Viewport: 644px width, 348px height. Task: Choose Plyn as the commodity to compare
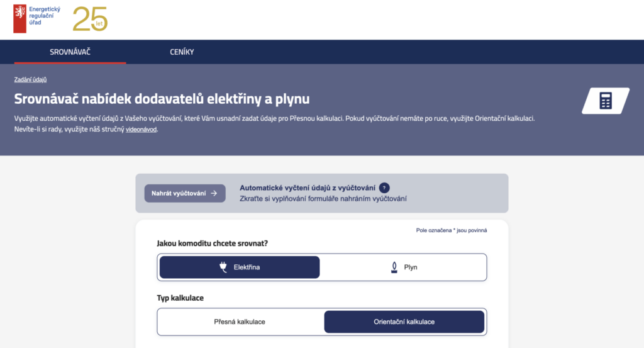pos(404,267)
